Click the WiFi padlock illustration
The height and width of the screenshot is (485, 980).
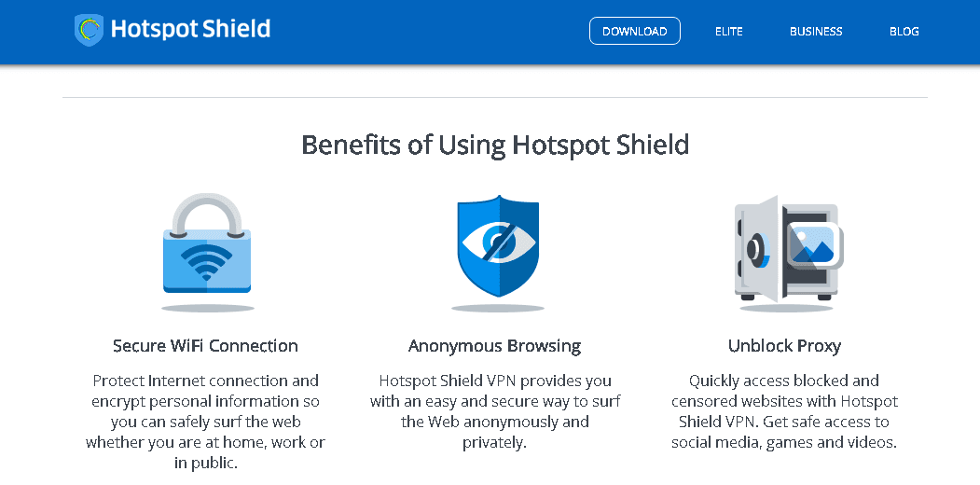point(207,243)
